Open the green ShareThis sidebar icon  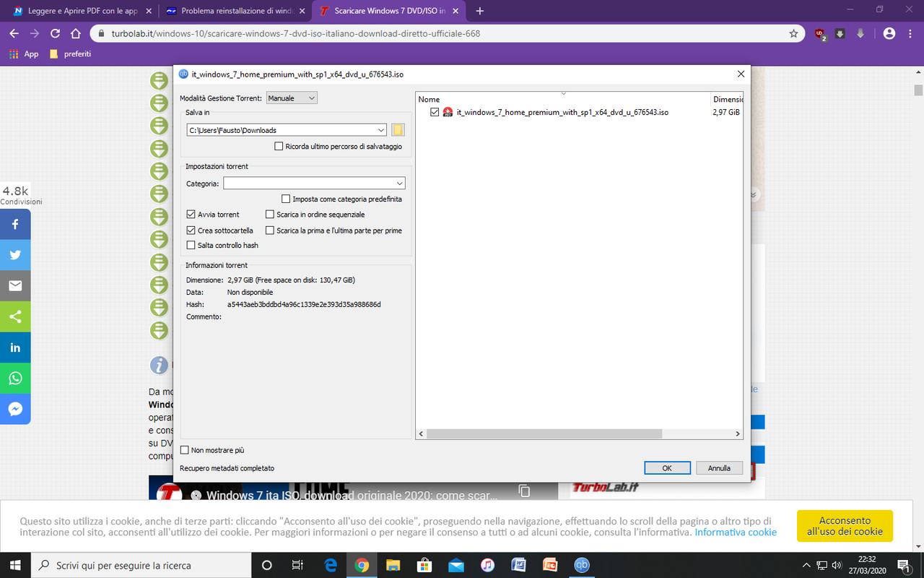pos(15,316)
